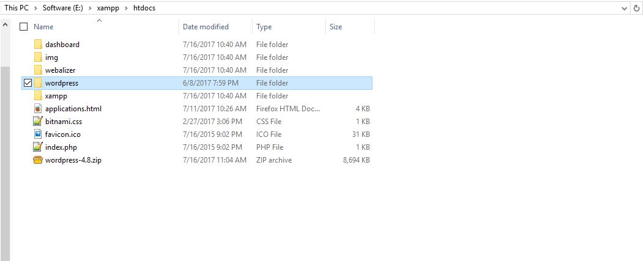Click the img folder icon
The image size is (644, 261).
(38, 57)
